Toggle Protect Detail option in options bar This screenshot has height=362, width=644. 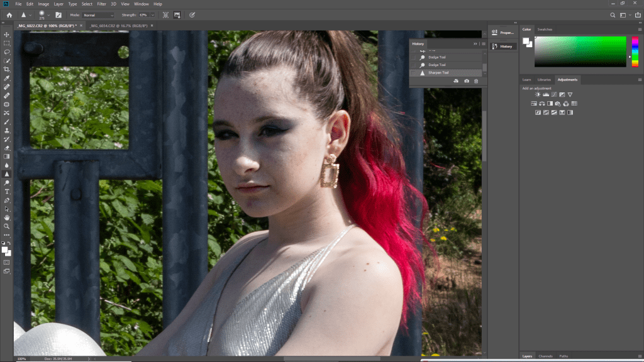click(178, 14)
